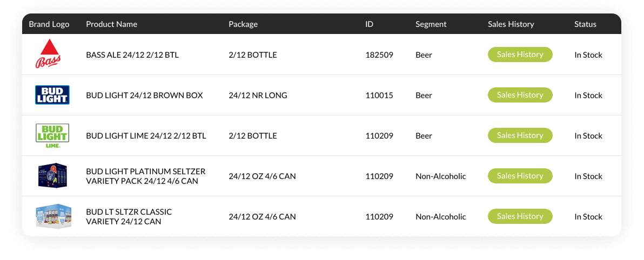Click the Brand Logo column header
The image size is (644, 260).
[49, 24]
